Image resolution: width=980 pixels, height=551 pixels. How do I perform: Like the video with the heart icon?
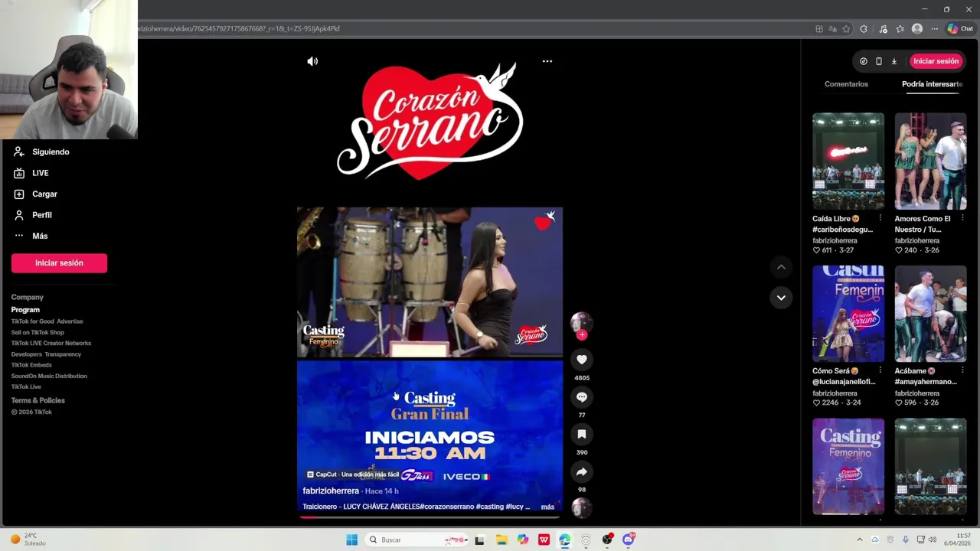582,360
